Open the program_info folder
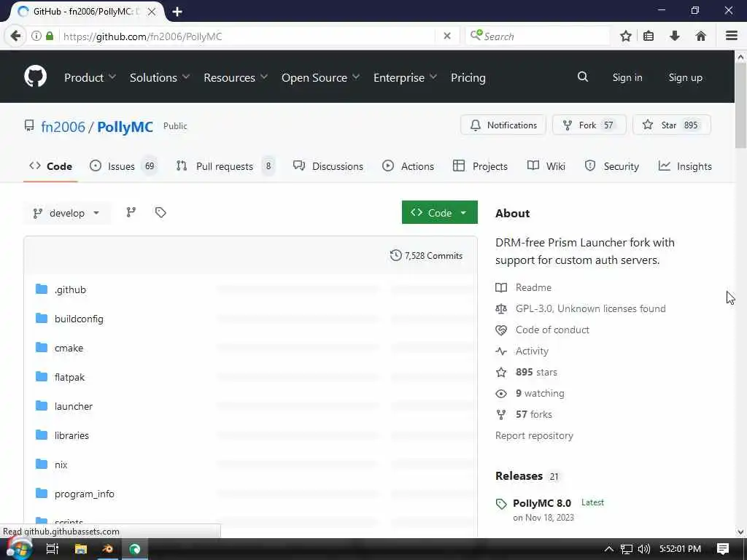 tap(85, 494)
